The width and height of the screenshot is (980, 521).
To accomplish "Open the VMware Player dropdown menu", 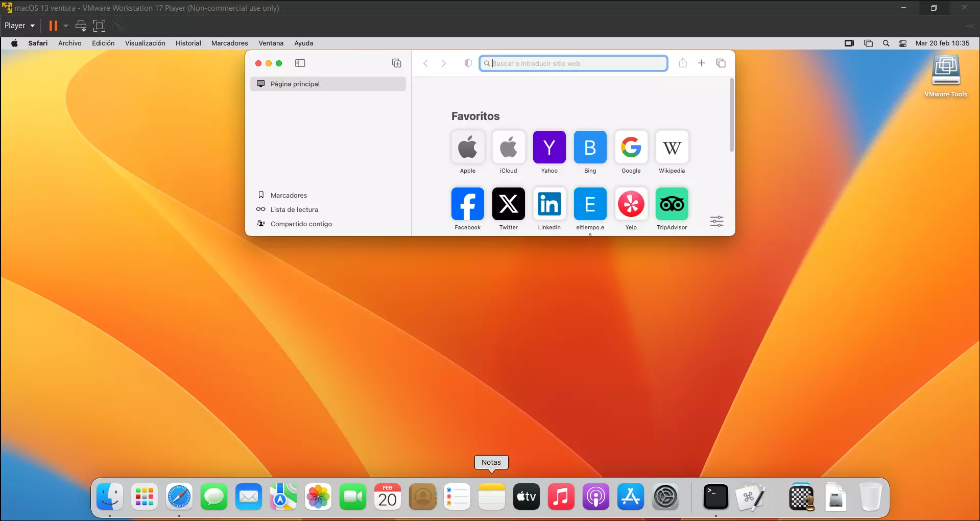I will tap(19, 26).
